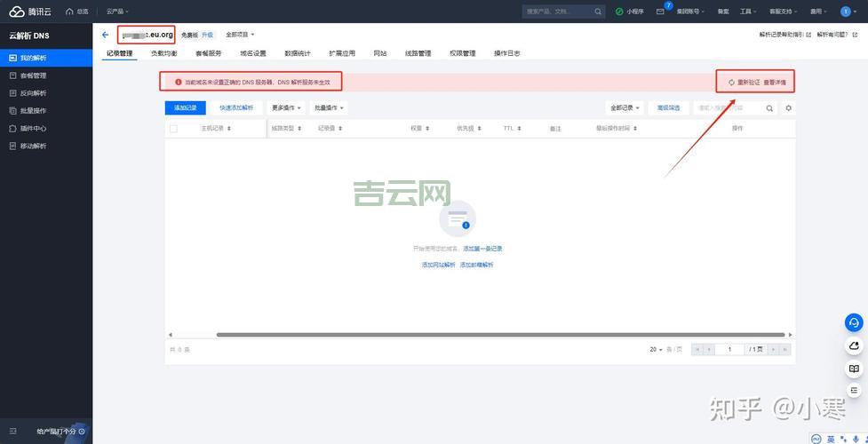Click the 添加网站解析 link
The image size is (868, 444).
coord(438,266)
